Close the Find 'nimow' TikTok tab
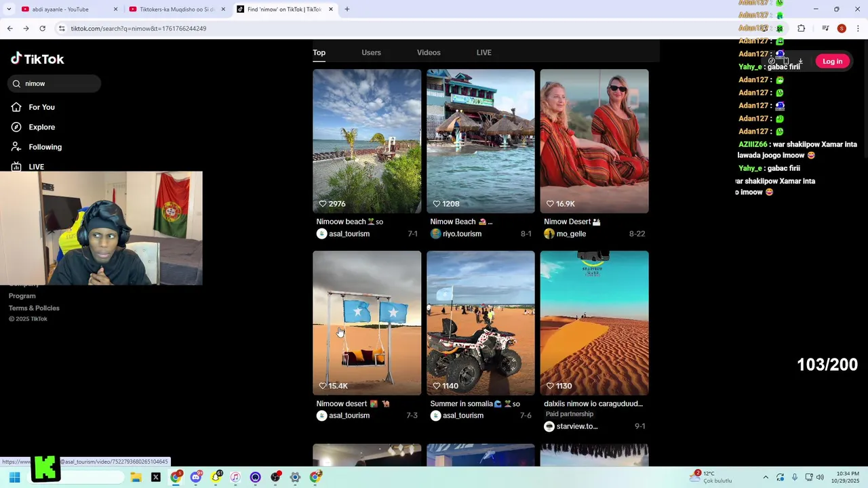868x488 pixels. [331, 9]
